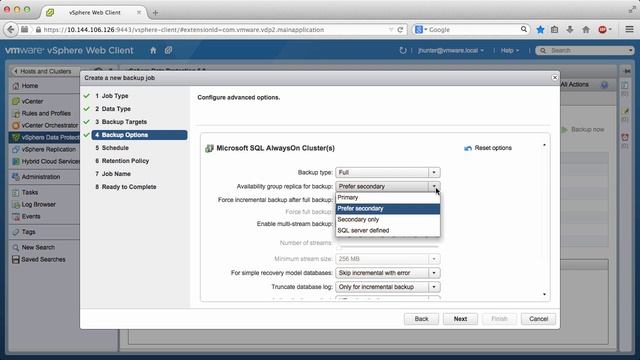
Task: Open the jhunter@vmware.local user menu
Action: tap(451, 51)
